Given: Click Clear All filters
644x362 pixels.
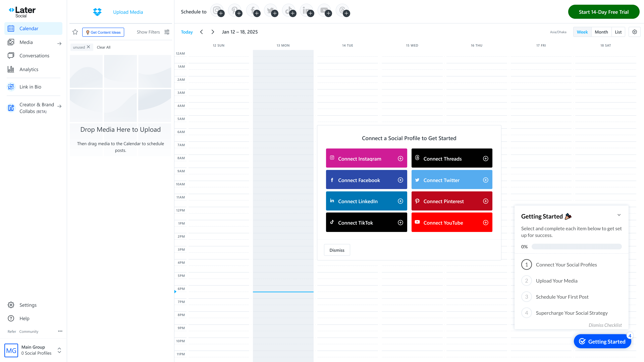Looking at the screenshot, I should pyautogui.click(x=103, y=47).
